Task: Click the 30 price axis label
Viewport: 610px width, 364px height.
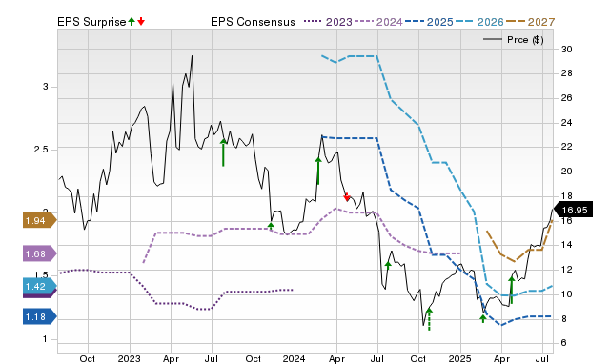Action: (x=566, y=49)
